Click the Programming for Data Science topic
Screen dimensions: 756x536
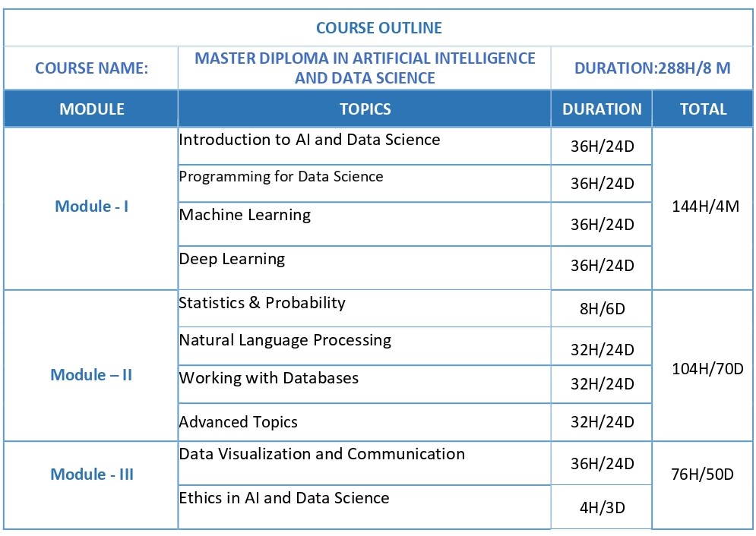point(281,177)
